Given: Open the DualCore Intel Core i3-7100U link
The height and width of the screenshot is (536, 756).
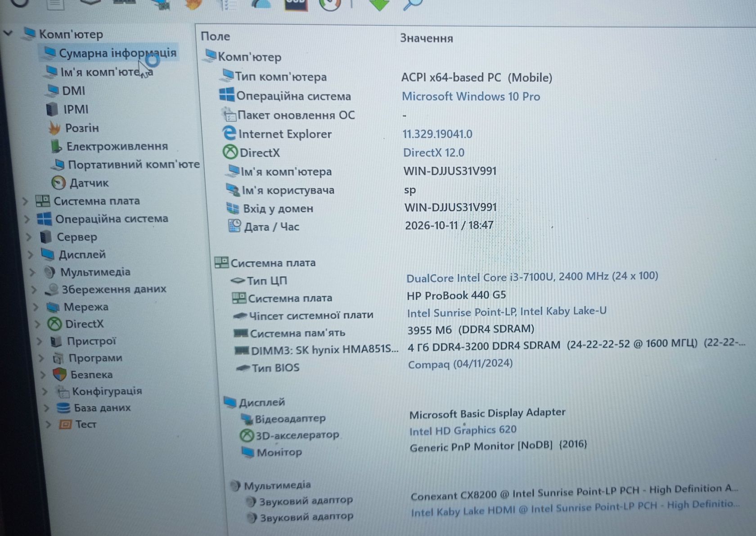Looking at the screenshot, I should [532, 277].
